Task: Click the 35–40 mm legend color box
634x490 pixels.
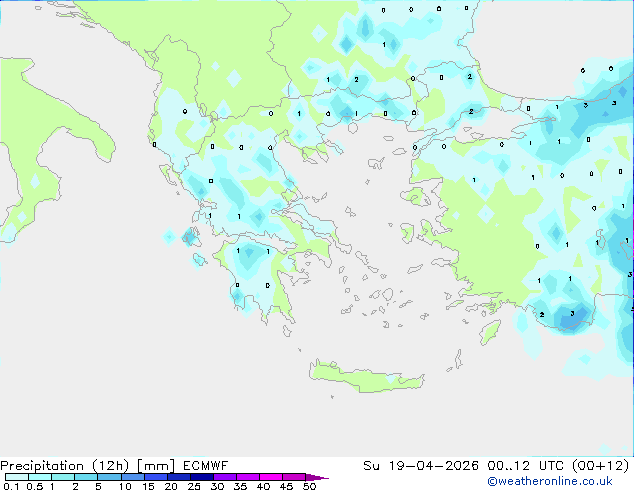Action: click(248, 477)
